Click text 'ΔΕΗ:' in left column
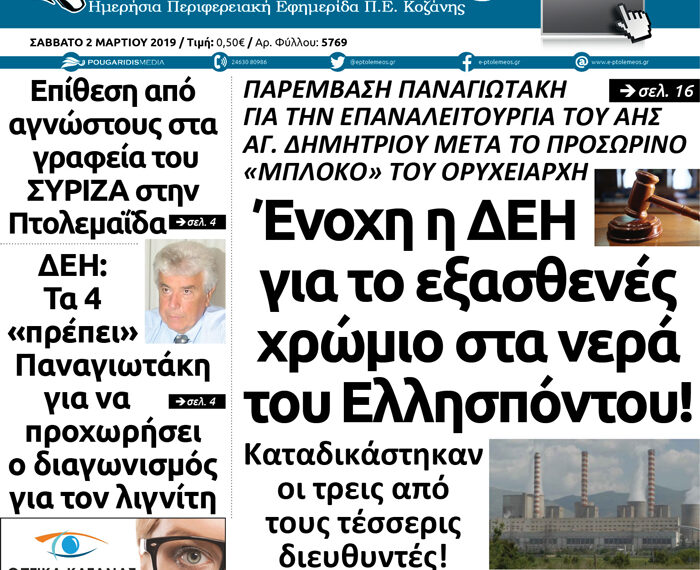Screen dimensions: 700x570 click(x=72, y=266)
